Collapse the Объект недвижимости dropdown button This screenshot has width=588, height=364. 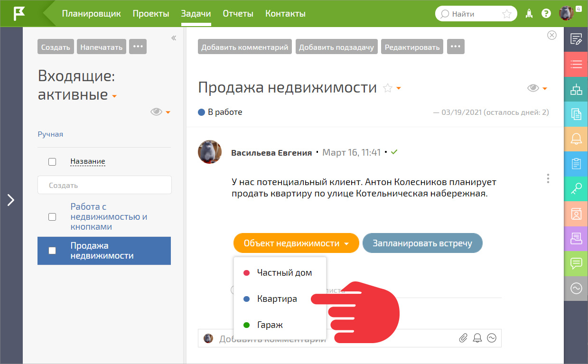click(296, 243)
